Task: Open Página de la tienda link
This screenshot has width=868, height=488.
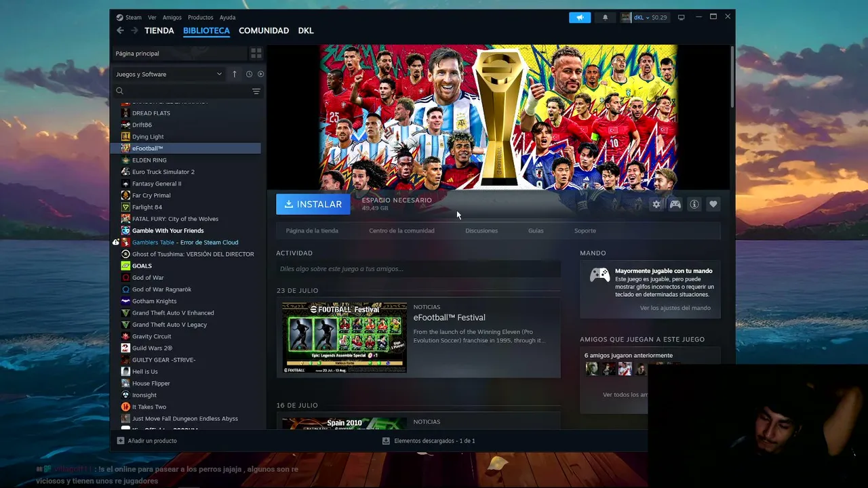Action: point(312,230)
